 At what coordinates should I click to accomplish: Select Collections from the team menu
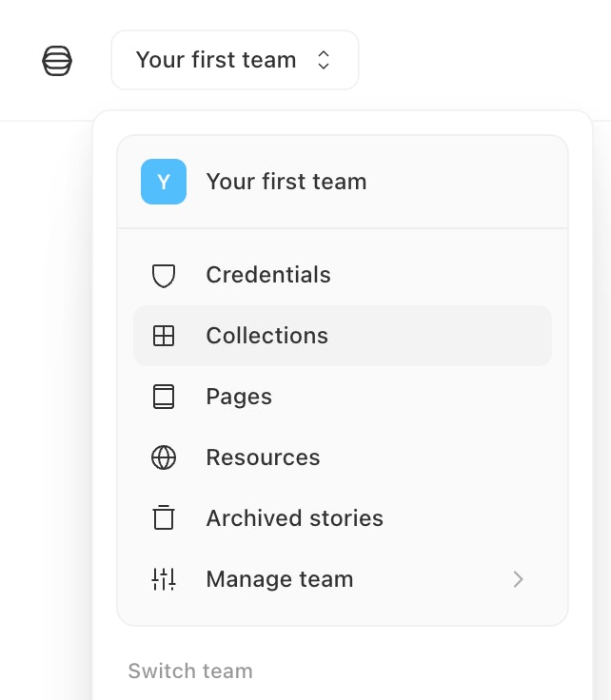(x=267, y=336)
